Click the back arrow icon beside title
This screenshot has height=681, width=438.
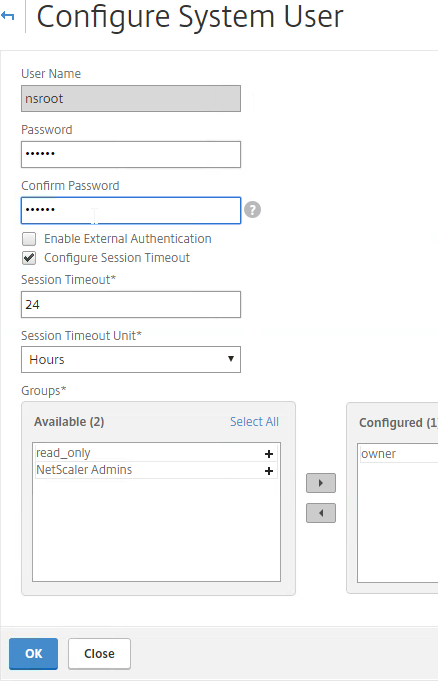pyautogui.click(x=7, y=17)
